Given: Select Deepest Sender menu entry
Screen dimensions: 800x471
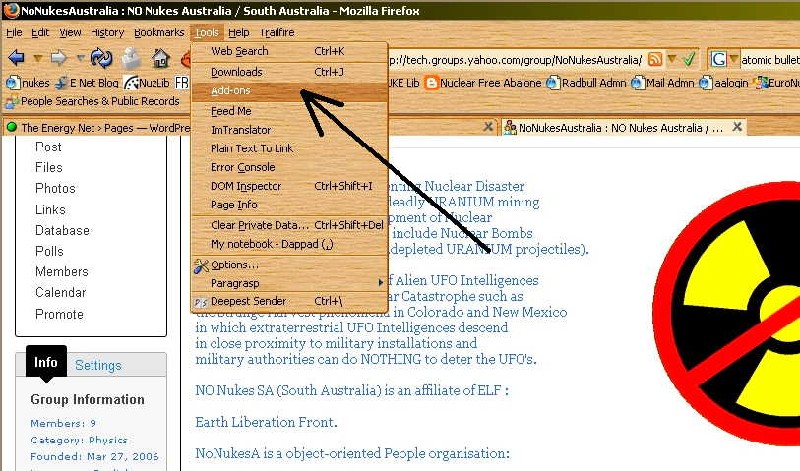Looking at the screenshot, I should (x=289, y=302).
